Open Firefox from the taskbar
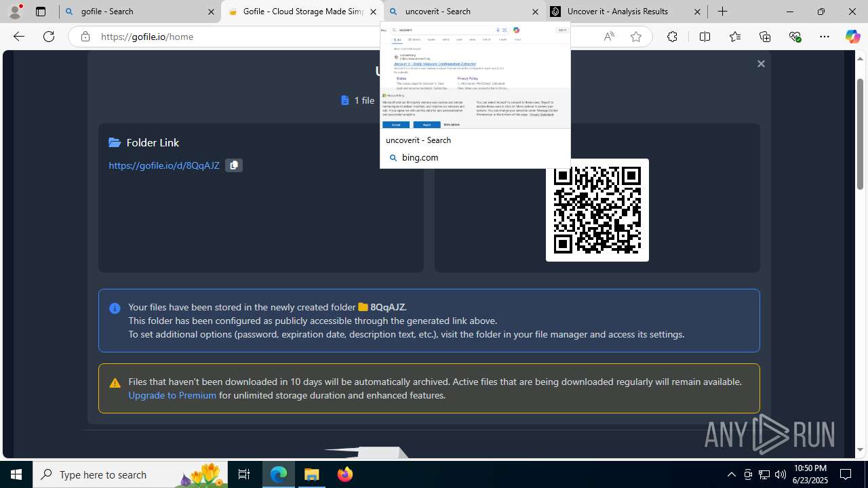The image size is (868, 488). click(x=345, y=474)
